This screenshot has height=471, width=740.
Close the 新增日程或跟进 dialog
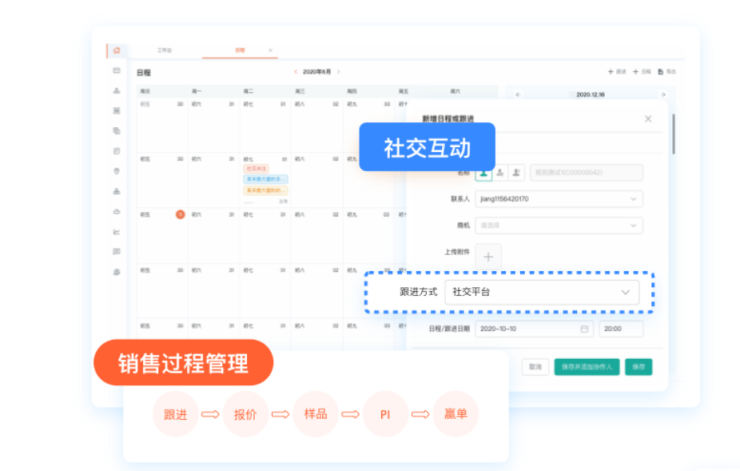(x=647, y=119)
